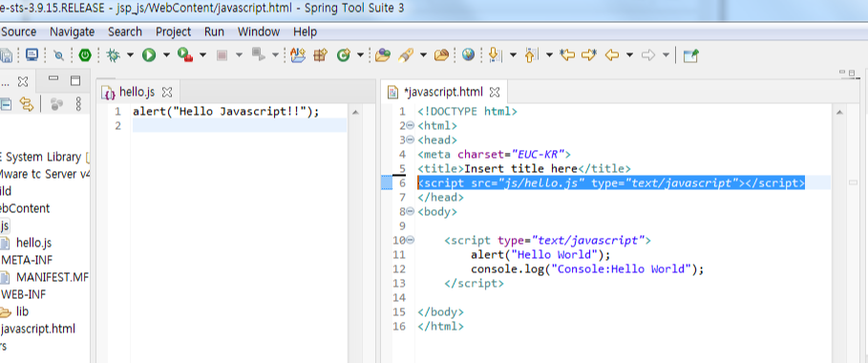The height and width of the screenshot is (363, 868).
Task: Close the explorer view tab
Action: coord(23,81)
